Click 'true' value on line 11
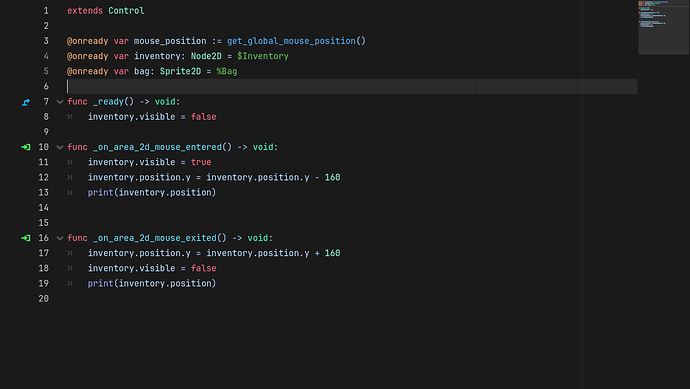The image size is (690, 389). [x=201, y=162]
